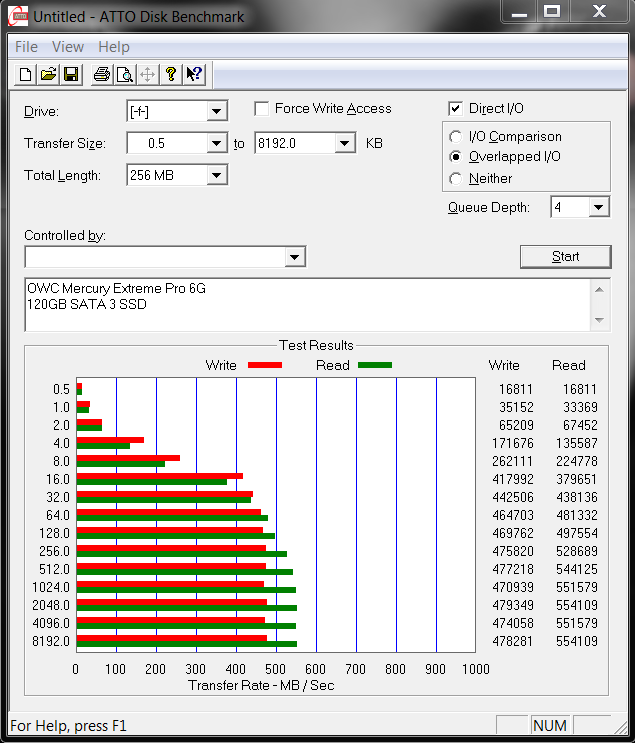Open the View menu
Image resolution: width=635 pixels, height=743 pixels.
click(x=68, y=47)
